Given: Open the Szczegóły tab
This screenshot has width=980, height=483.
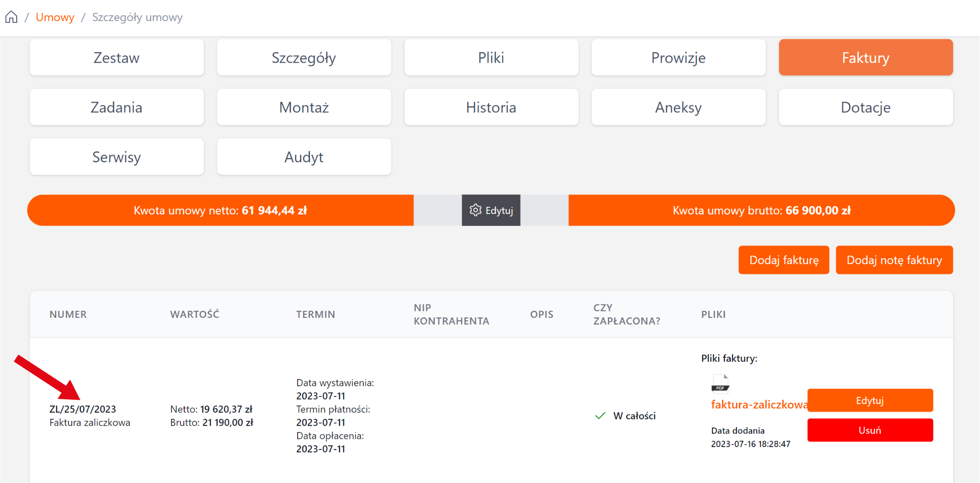Looking at the screenshot, I should tap(304, 57).
